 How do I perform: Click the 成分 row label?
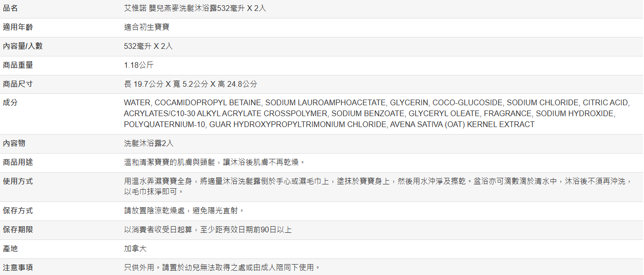(x=10, y=102)
